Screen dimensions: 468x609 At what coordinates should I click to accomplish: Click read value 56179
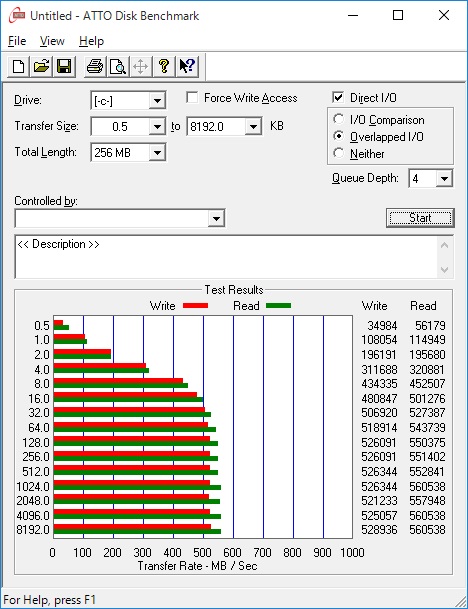[x=430, y=325]
